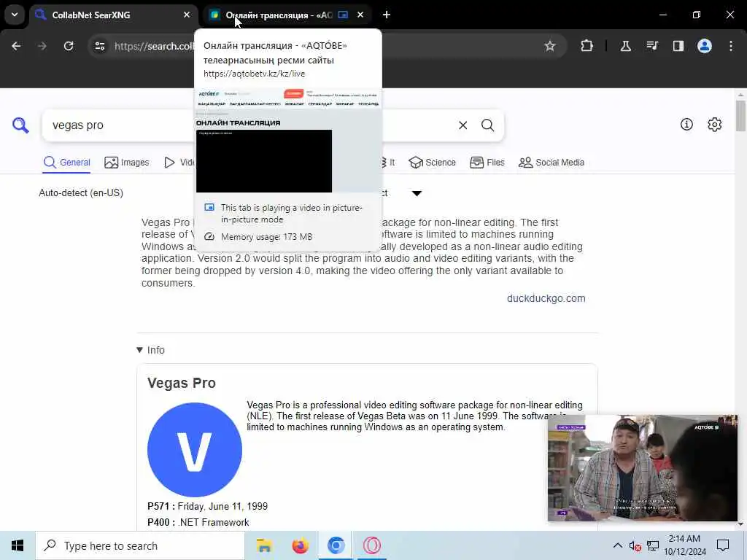Screen dimensions: 747x560
Task: Click the picture-in-picture indicator on tab
Action: [x=343, y=15]
